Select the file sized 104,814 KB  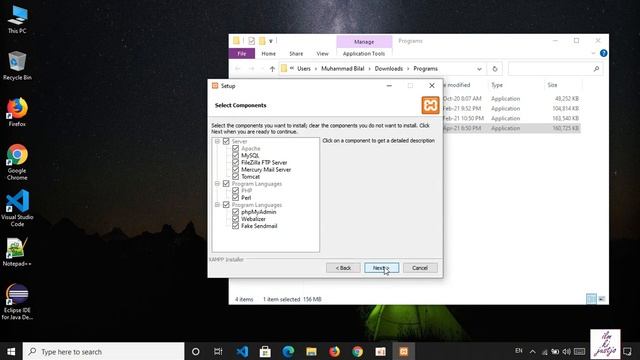(x=510, y=109)
